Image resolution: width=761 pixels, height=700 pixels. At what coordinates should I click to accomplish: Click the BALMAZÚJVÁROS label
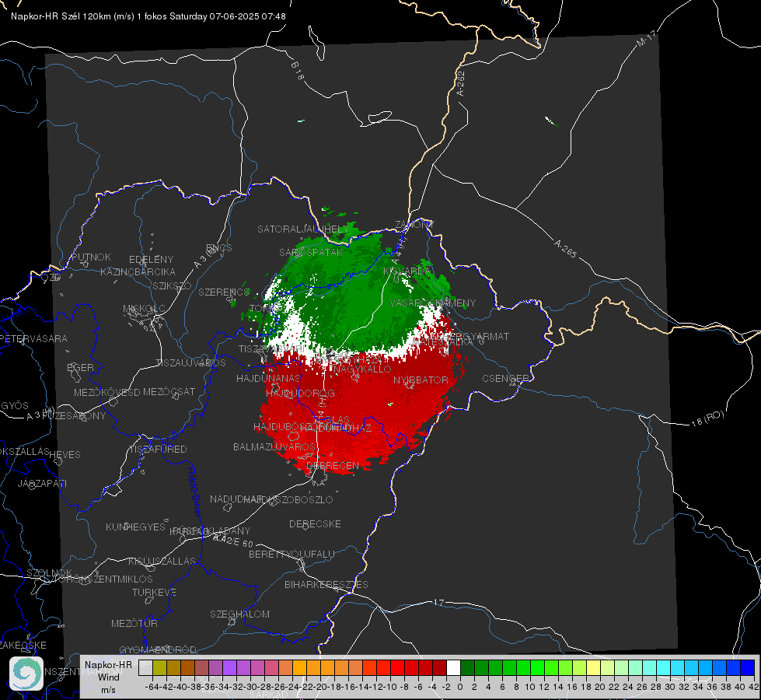[274, 446]
